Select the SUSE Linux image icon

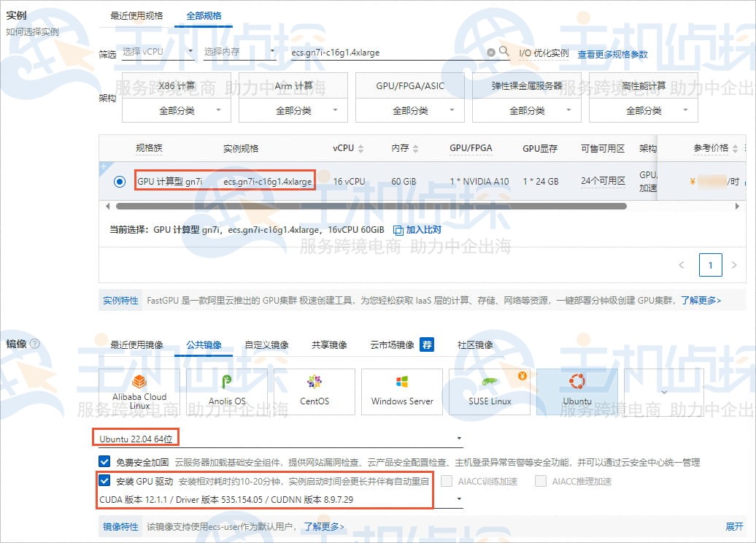click(x=488, y=391)
